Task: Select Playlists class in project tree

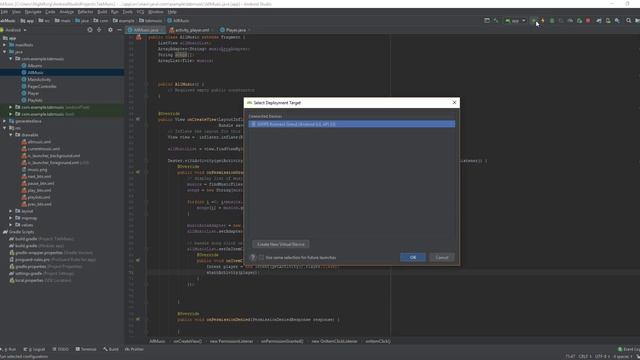Action: [x=35, y=100]
